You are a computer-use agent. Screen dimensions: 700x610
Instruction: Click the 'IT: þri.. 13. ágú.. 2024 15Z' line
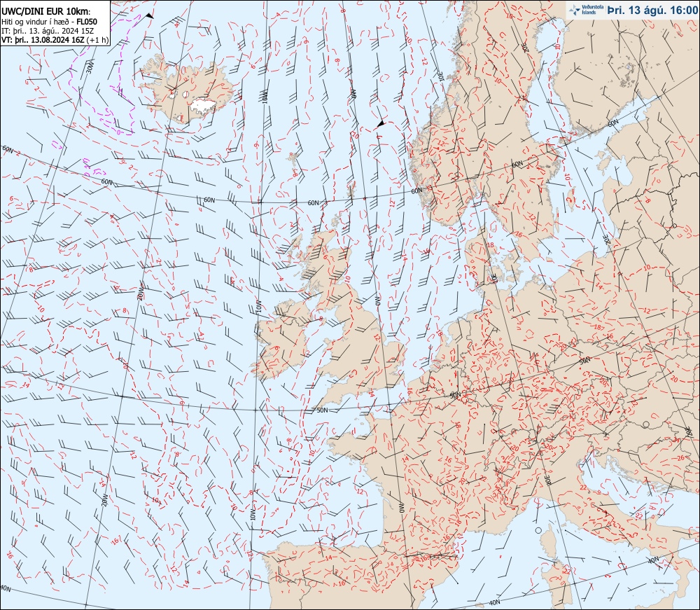coord(48,30)
